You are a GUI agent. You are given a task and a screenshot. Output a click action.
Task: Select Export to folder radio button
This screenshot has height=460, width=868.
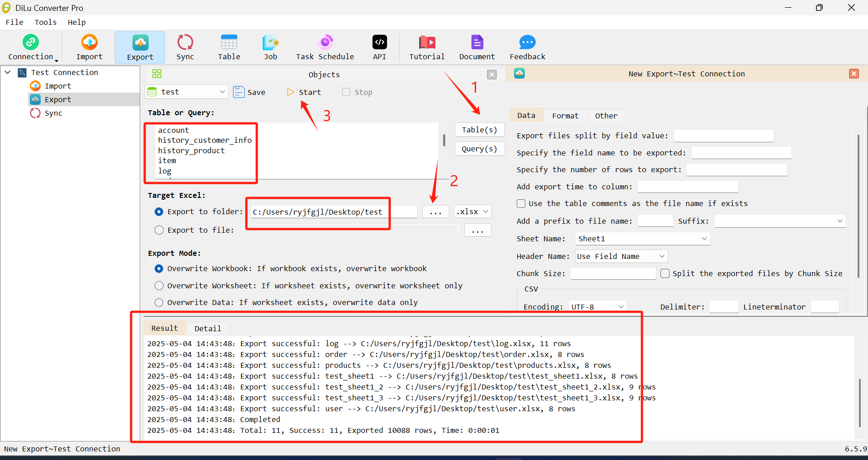tap(159, 211)
